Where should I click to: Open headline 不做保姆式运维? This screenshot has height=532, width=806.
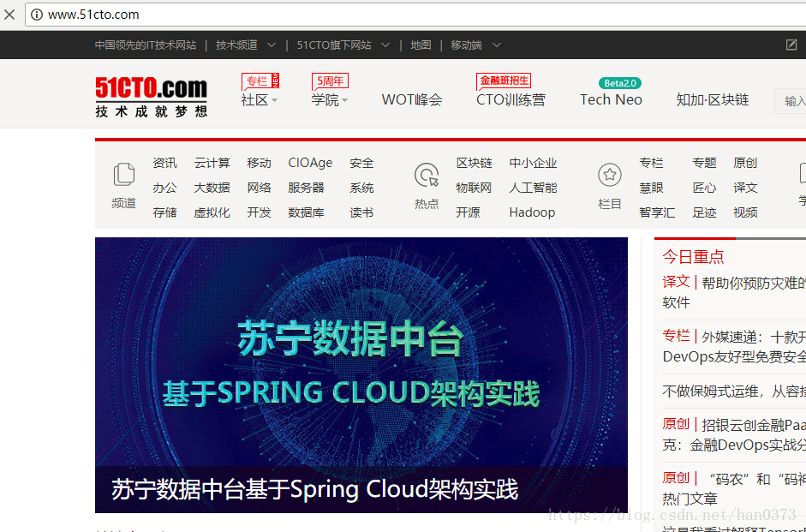[x=734, y=392]
